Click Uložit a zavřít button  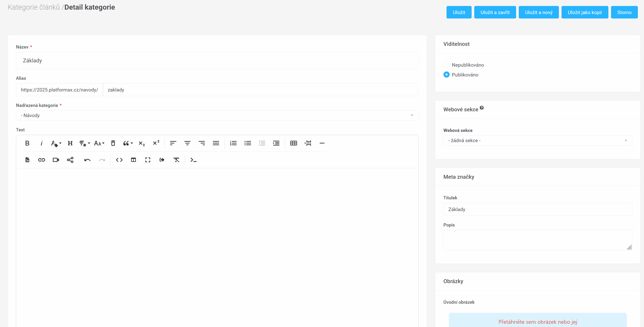click(x=495, y=12)
